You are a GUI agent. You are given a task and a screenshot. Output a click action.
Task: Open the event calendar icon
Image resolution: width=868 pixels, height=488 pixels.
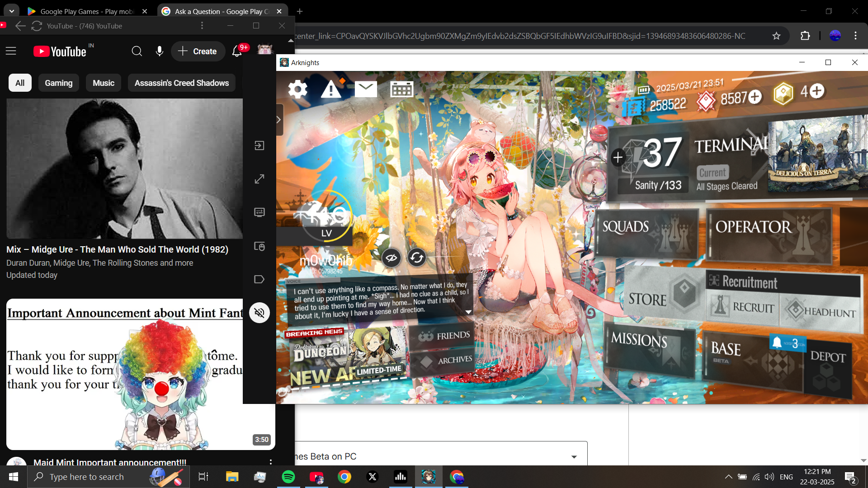tap(401, 89)
